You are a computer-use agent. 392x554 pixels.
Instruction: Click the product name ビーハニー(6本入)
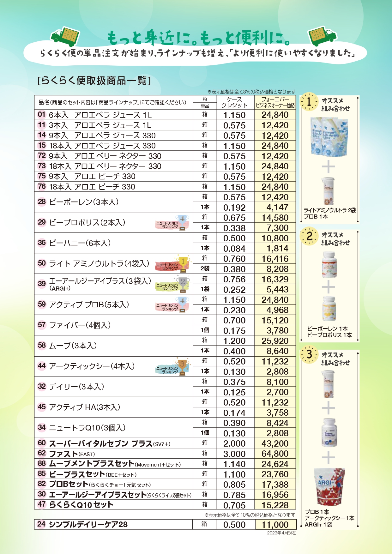pyautogui.click(x=80, y=243)
